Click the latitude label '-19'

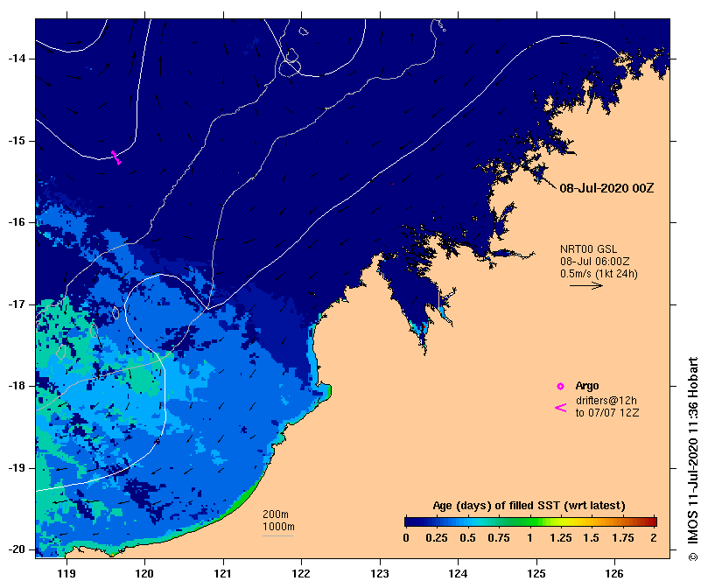click(17, 468)
